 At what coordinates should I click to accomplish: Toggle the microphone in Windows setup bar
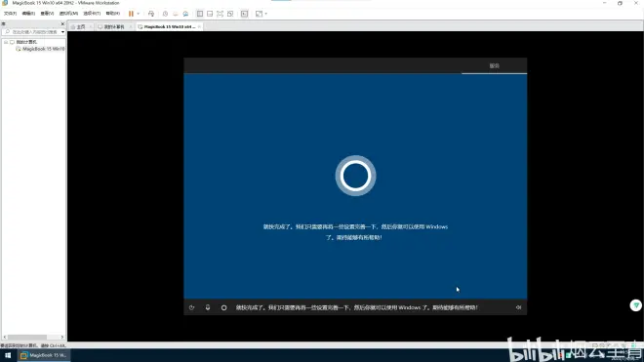click(x=208, y=307)
